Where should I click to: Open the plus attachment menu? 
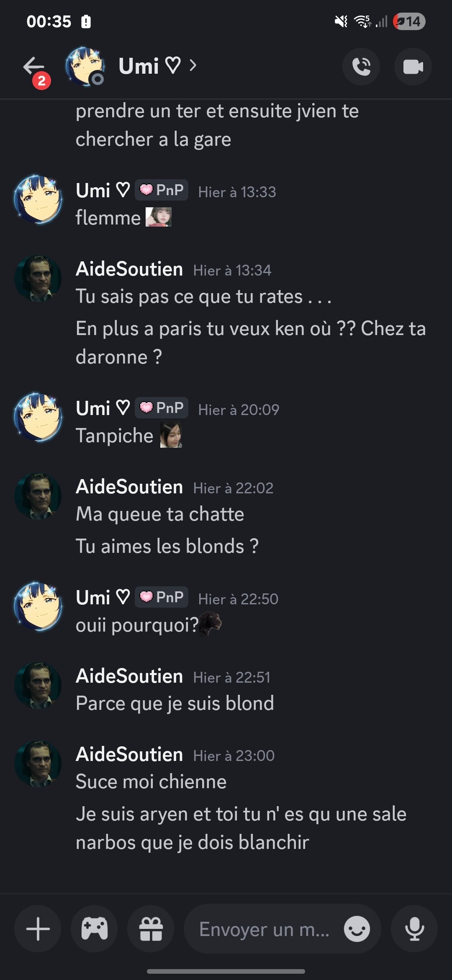38,929
